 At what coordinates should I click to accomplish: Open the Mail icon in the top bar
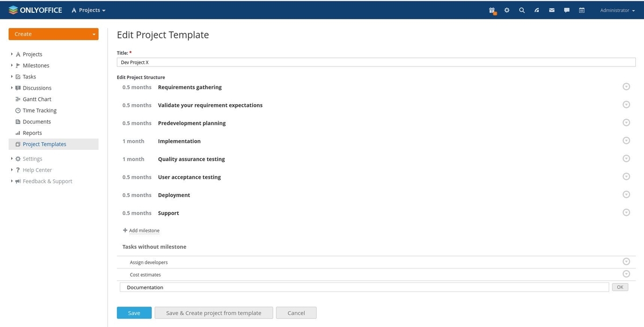551,10
